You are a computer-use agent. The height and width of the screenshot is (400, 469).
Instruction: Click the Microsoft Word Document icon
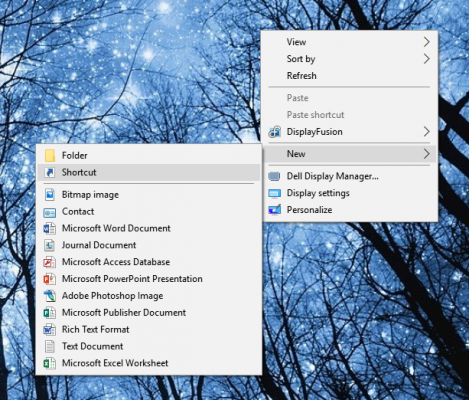50,228
